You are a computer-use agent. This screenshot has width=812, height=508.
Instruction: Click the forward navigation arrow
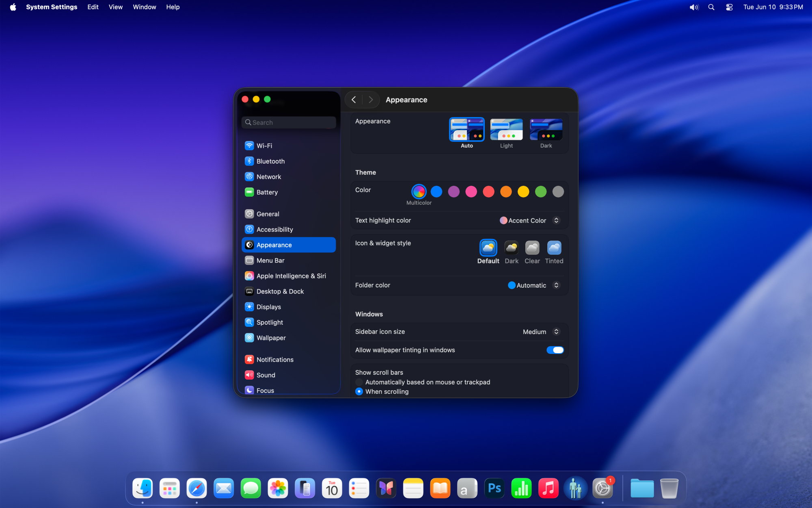370,100
